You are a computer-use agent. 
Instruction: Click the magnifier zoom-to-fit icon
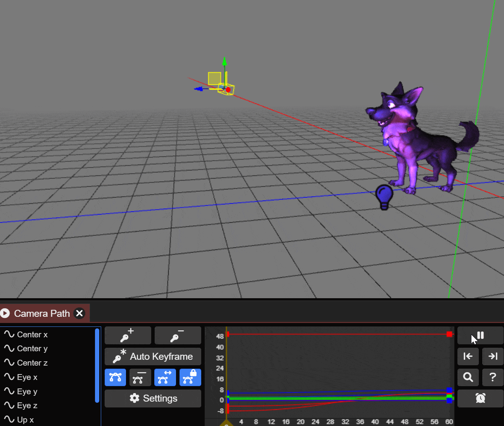point(468,377)
